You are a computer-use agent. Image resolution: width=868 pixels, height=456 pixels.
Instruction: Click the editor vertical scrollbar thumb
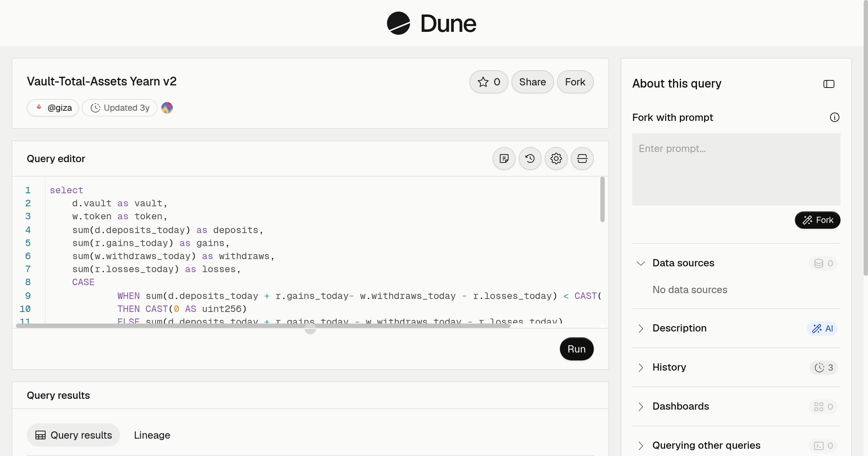pos(602,199)
